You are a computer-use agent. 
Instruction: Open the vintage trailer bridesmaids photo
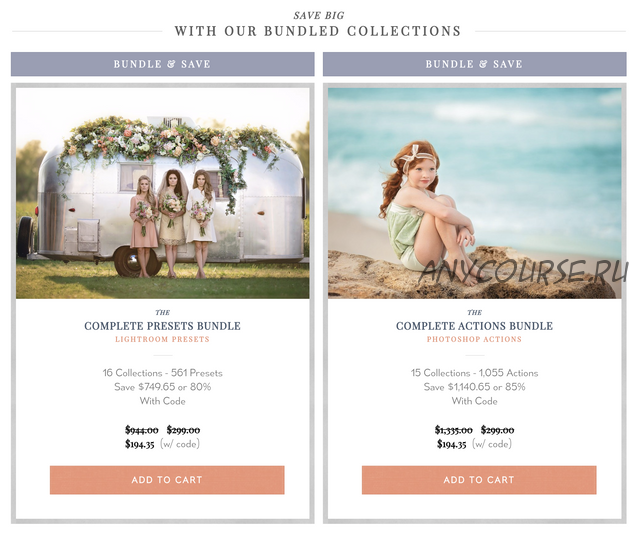click(x=162, y=193)
